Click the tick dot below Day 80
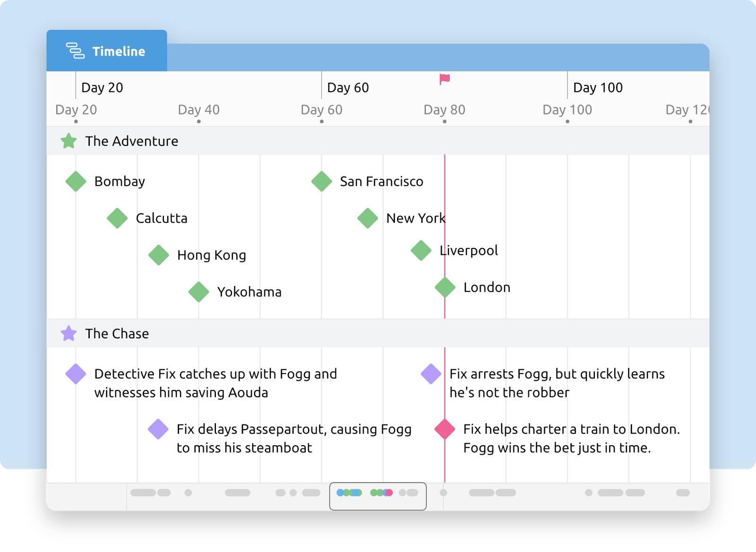Screen dimensions: 756x552 445,121
